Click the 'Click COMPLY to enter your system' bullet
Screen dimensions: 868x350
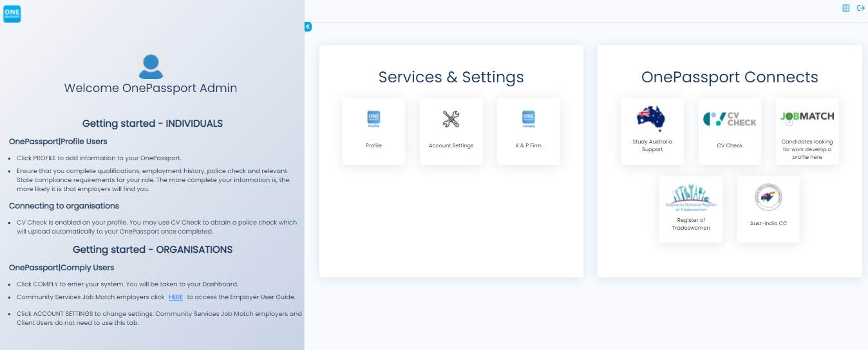tap(127, 284)
